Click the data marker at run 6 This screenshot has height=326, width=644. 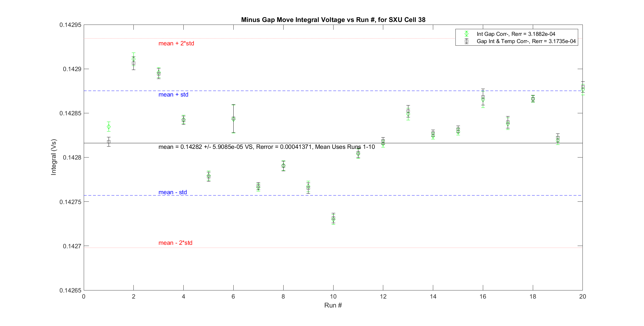(233, 118)
